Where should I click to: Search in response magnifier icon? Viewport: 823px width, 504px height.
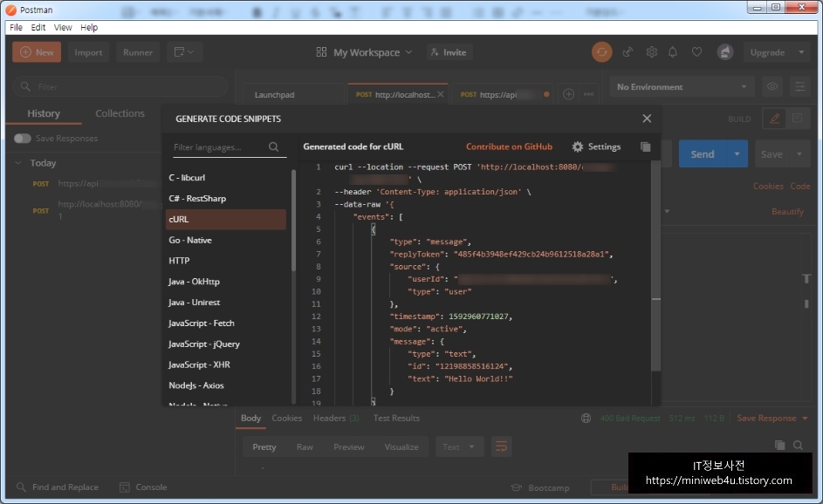pyautogui.click(x=798, y=446)
